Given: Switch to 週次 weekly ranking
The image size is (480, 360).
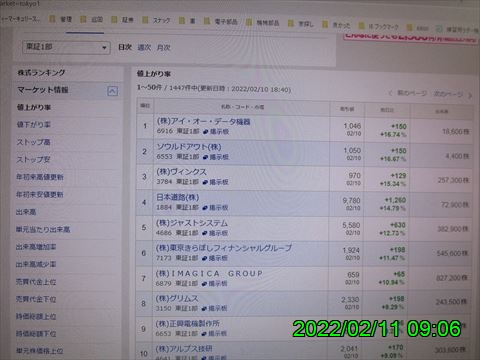Looking at the screenshot, I should click(144, 47).
